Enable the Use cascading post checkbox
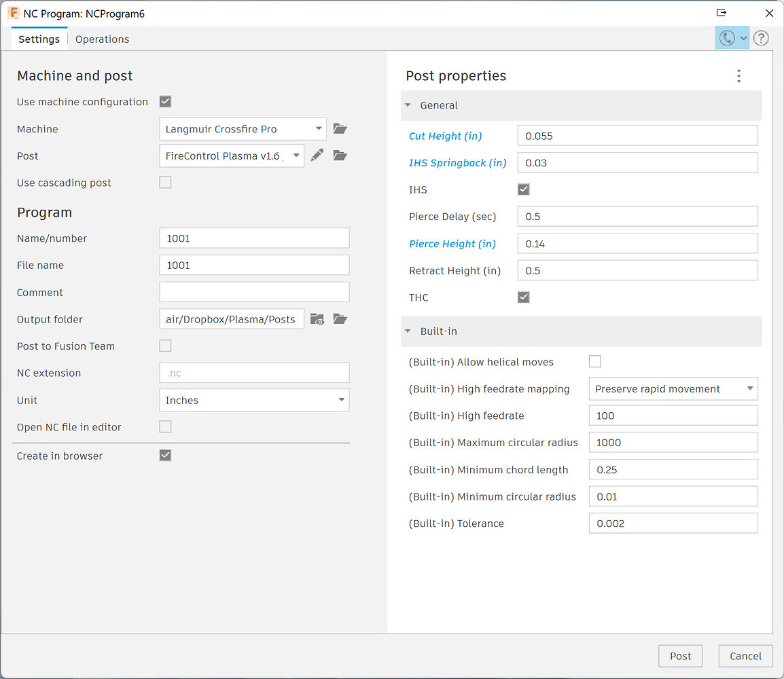Image resolution: width=784 pixels, height=679 pixels. (x=166, y=183)
